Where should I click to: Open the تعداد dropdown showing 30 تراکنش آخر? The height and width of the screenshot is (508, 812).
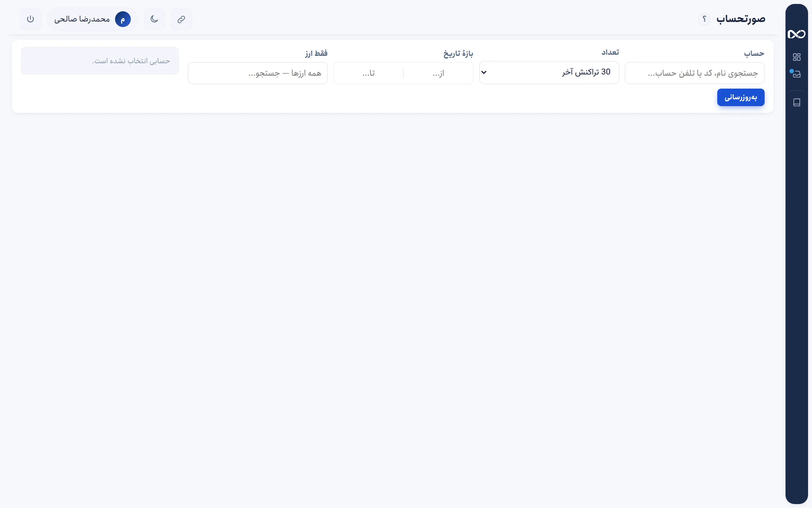click(x=549, y=72)
